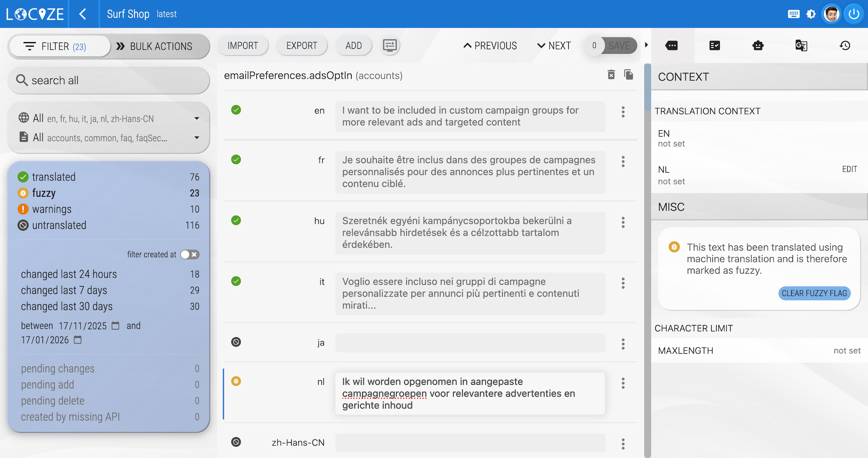Enable the filter created at switch
The image size is (868, 458).
click(190, 255)
